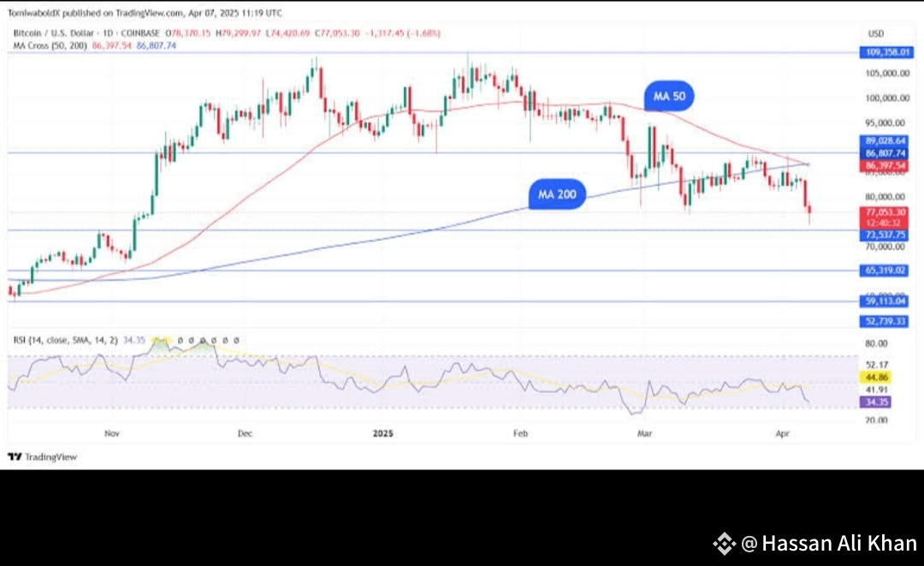Click the Feb label on time axis

click(520, 433)
